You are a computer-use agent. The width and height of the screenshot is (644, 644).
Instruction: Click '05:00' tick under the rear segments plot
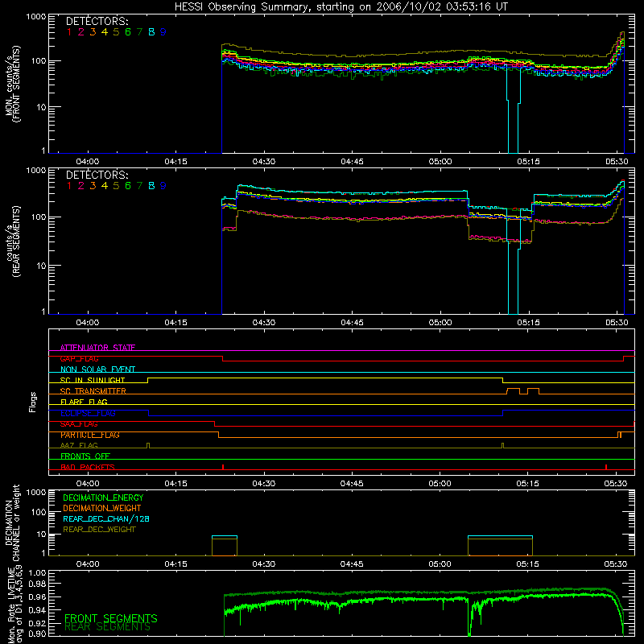point(440,323)
